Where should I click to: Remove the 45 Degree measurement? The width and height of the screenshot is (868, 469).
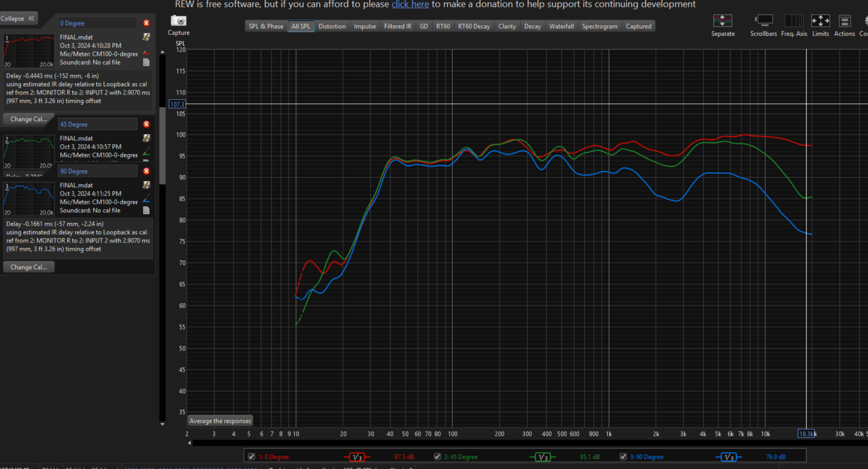(146, 124)
